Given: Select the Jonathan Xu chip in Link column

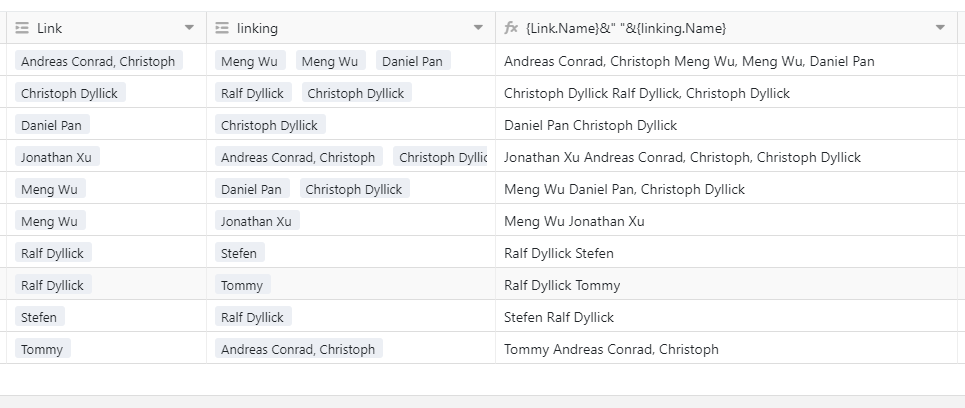Looking at the screenshot, I should click(57, 157).
